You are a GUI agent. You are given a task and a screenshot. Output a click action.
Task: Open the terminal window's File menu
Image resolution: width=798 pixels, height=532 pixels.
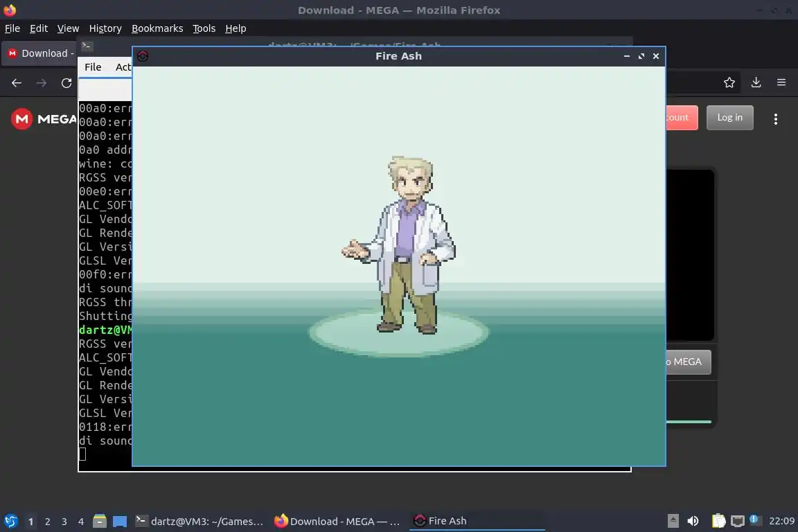(x=93, y=67)
